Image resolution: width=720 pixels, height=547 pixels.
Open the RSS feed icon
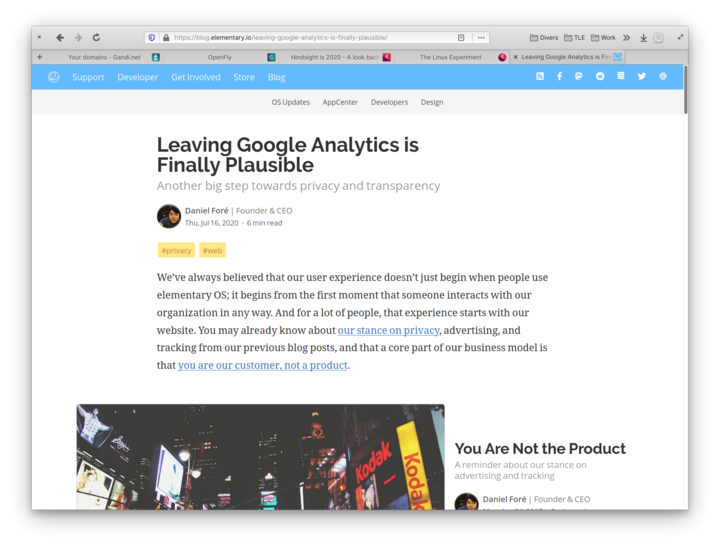(x=540, y=76)
